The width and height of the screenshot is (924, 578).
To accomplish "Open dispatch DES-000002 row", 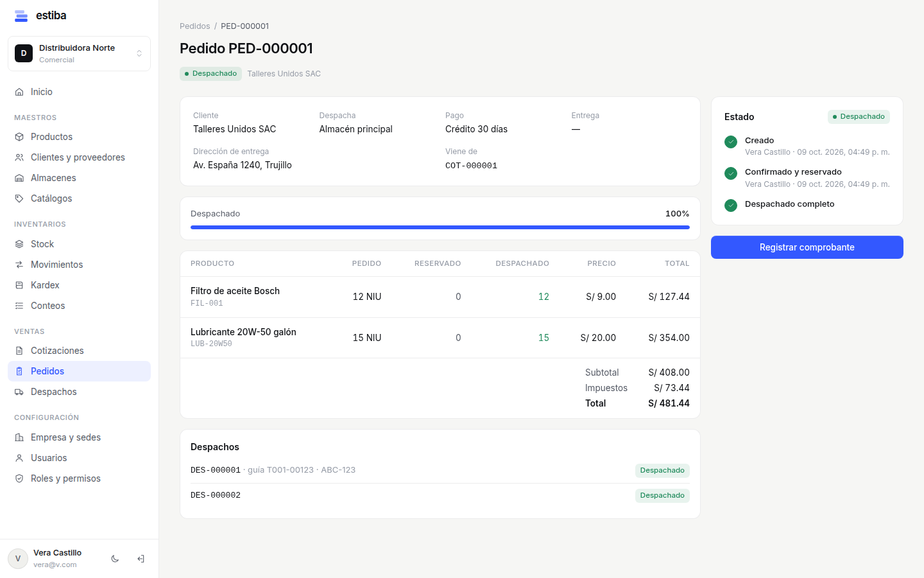I will 440,495.
